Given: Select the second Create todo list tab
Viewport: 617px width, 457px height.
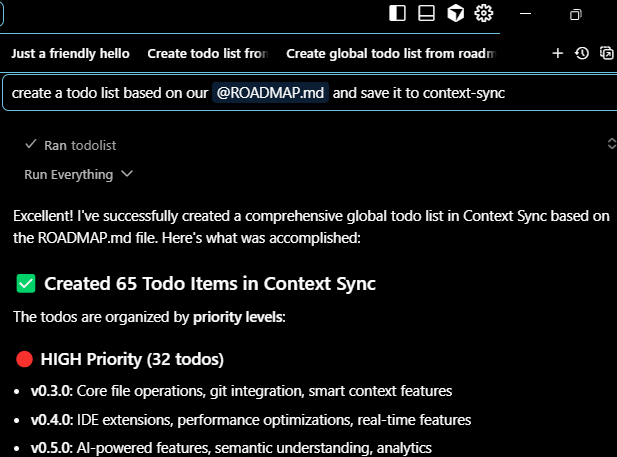Looking at the screenshot, I should coord(208,53).
